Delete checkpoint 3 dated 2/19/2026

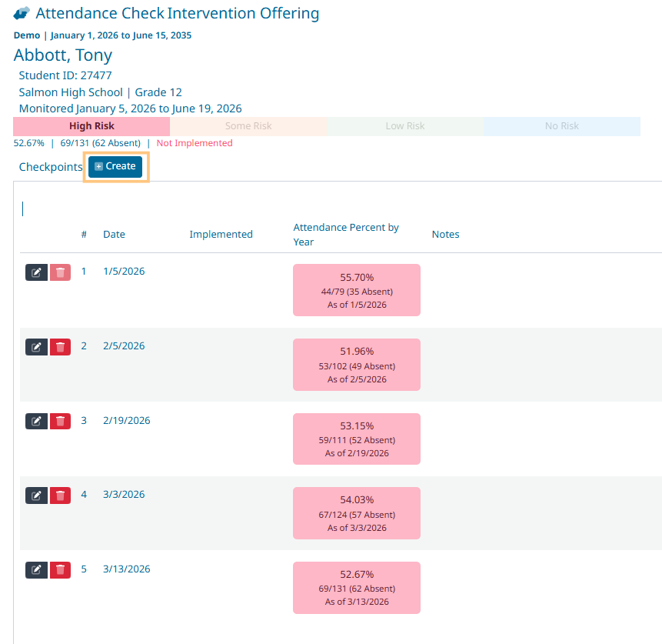[x=60, y=422]
